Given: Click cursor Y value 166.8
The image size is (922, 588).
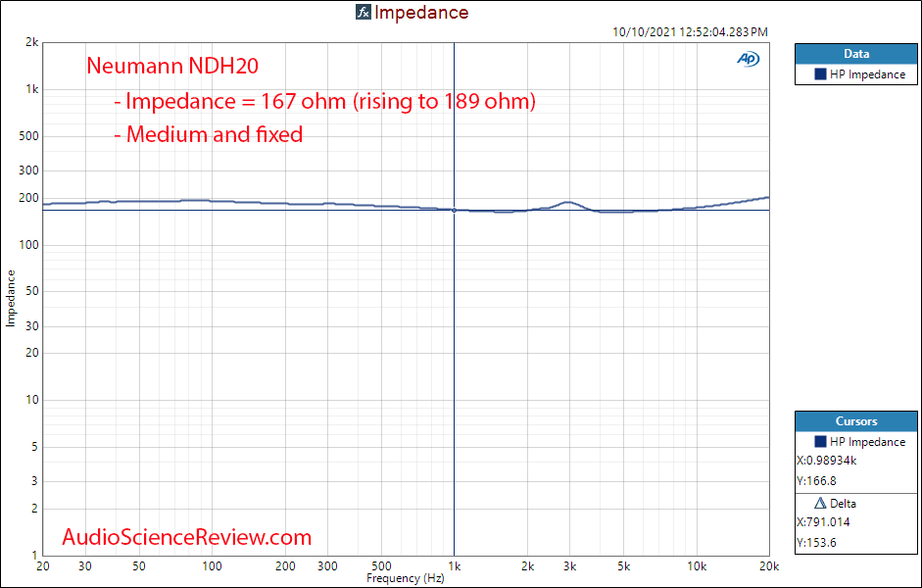Looking at the screenshot, I should 817,481.
